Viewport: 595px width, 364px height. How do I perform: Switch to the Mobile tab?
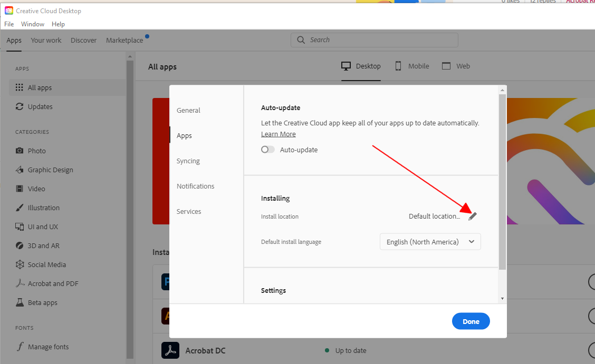pyautogui.click(x=411, y=65)
